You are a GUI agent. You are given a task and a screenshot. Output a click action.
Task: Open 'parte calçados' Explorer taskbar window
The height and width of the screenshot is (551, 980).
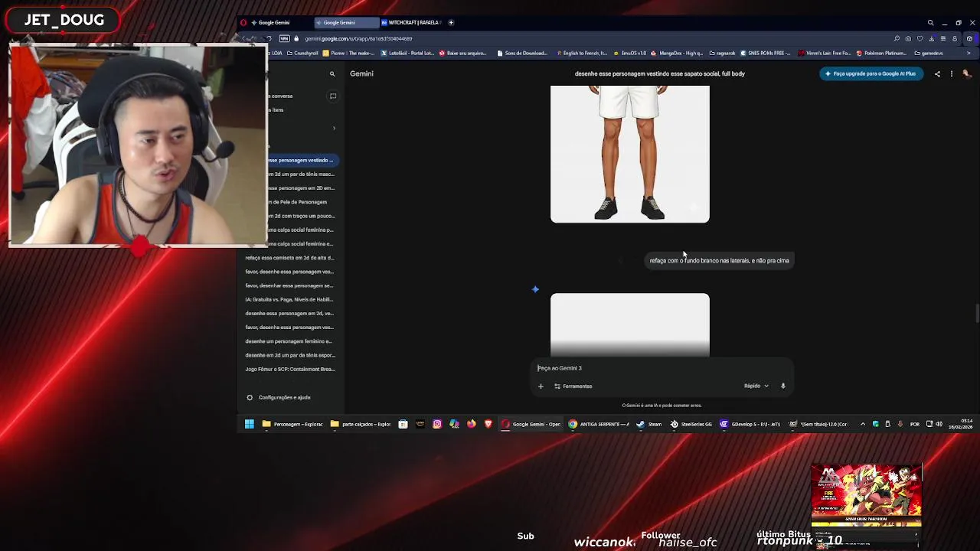[361, 424]
